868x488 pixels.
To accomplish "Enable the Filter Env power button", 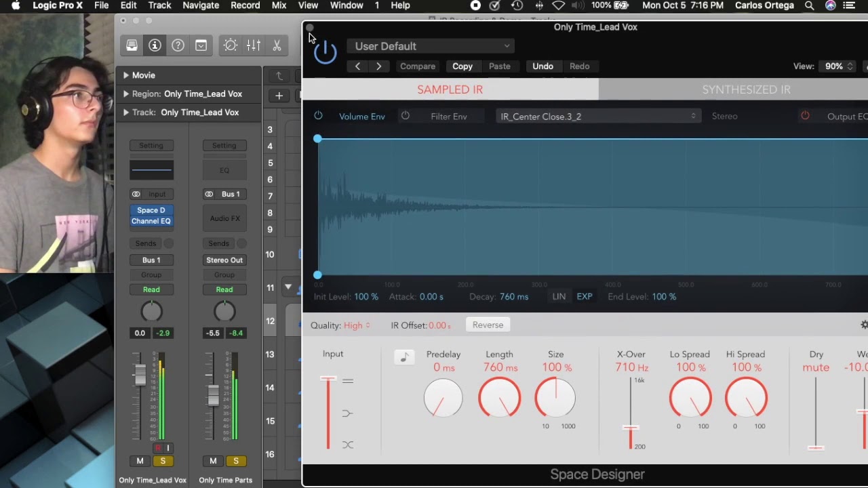I will (406, 116).
